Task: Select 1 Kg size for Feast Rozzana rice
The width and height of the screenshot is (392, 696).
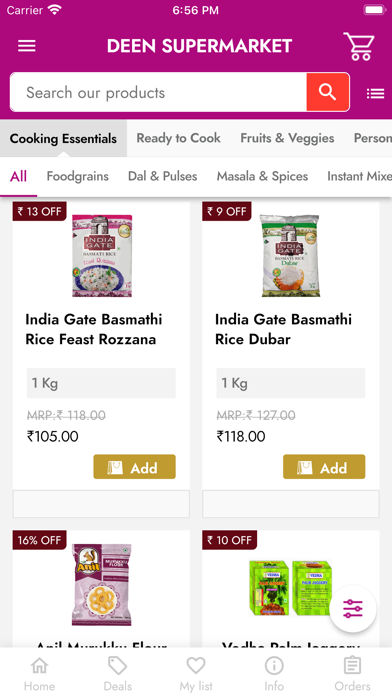Action: (101, 383)
